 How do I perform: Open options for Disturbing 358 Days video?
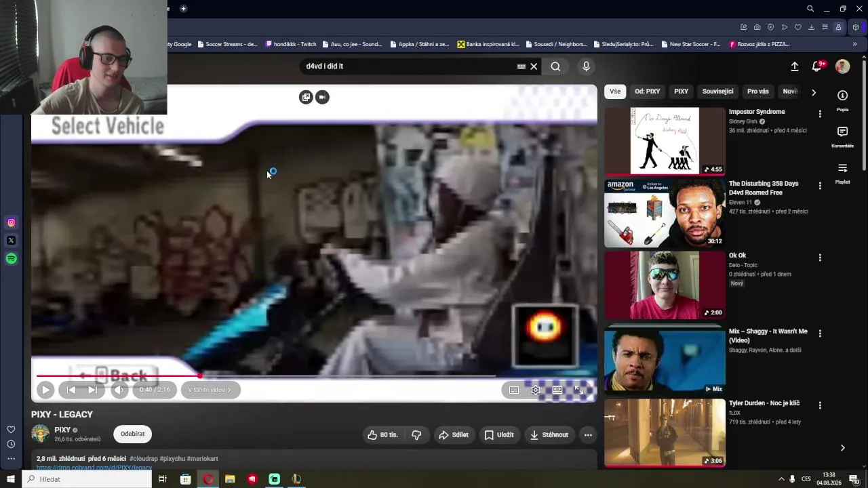[x=820, y=186]
